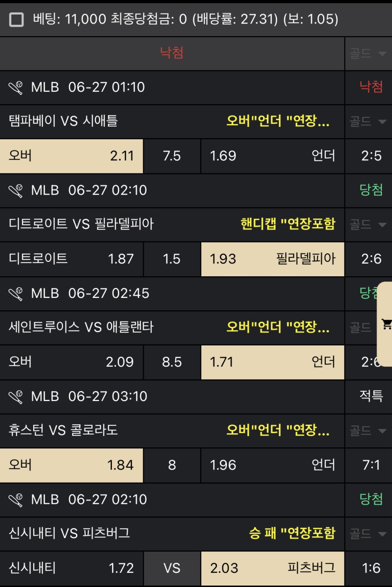The image size is (392, 587).
Task: Select 필라델피아 1.93 handicap option
Action: 272,259
